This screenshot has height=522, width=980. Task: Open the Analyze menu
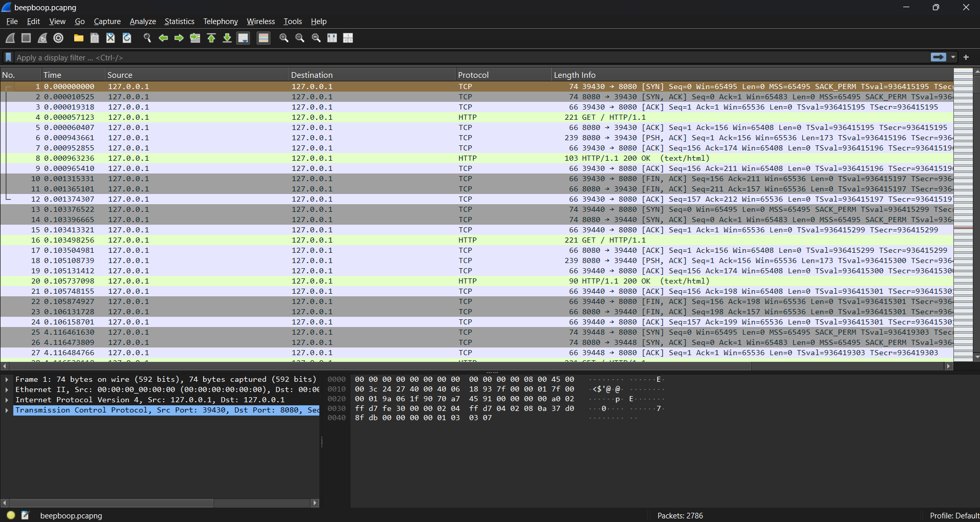(142, 21)
